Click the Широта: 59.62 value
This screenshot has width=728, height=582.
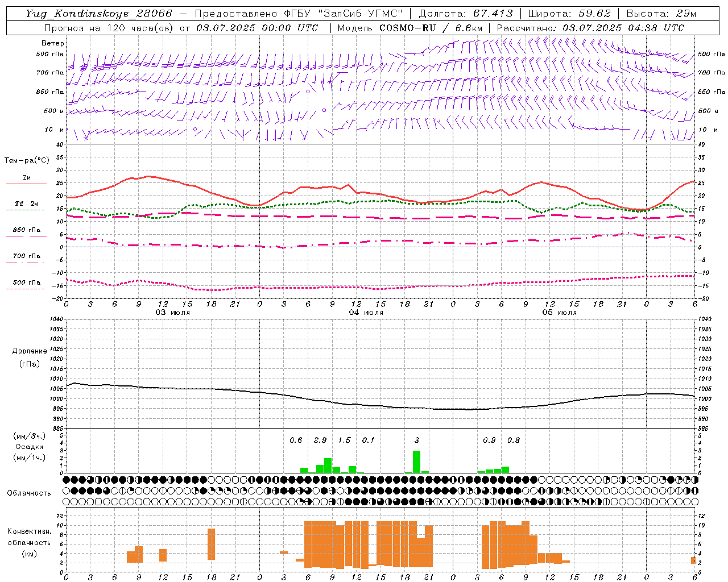[x=569, y=14]
